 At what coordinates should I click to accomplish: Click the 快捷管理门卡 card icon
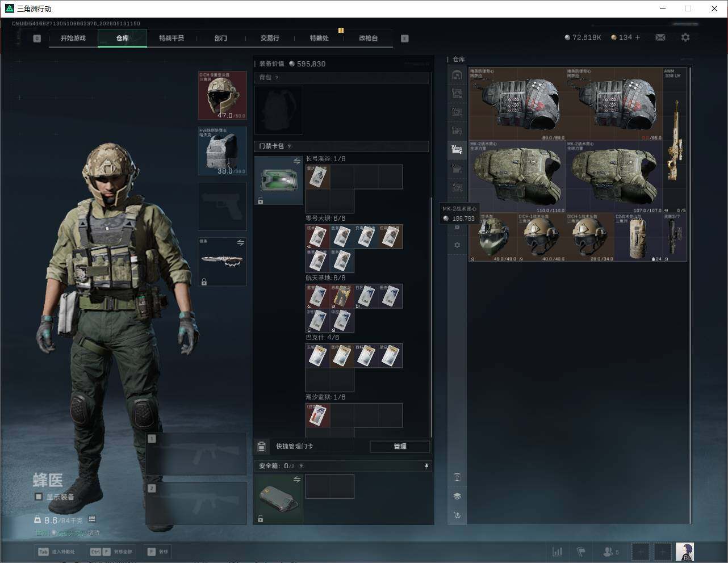[261, 447]
